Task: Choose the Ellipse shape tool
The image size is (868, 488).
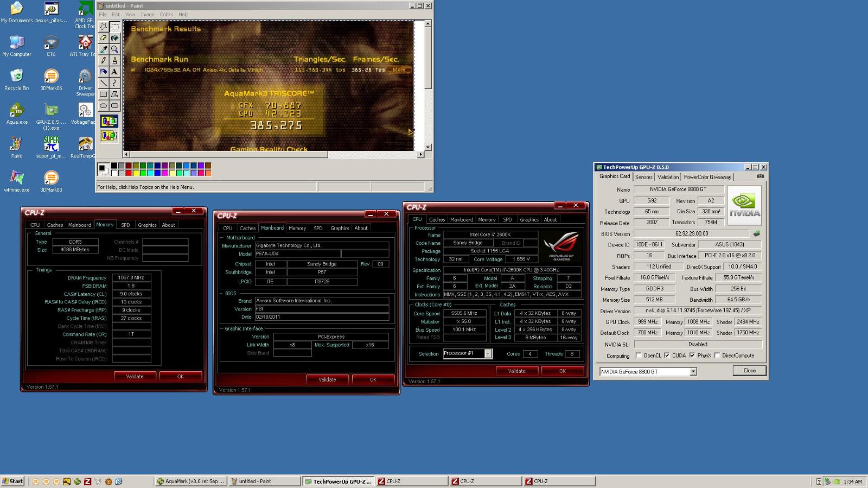Action: 104,106
